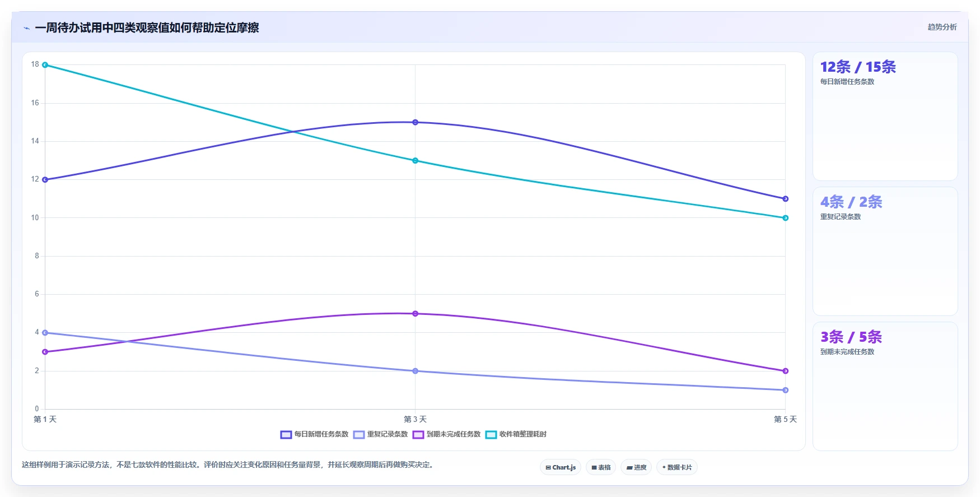Select the 表格 chip
The width and height of the screenshot is (980, 497).
pyautogui.click(x=601, y=467)
